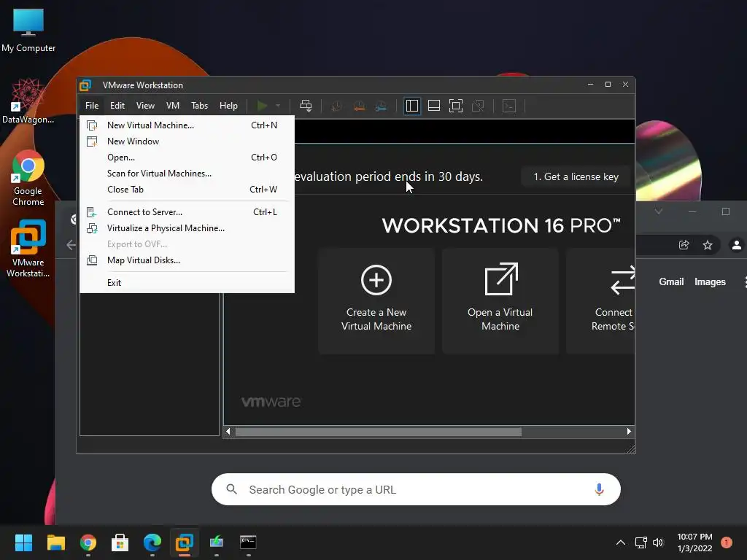Choose Close Tab menu entry
The width and height of the screenshot is (747, 560).
click(187, 190)
